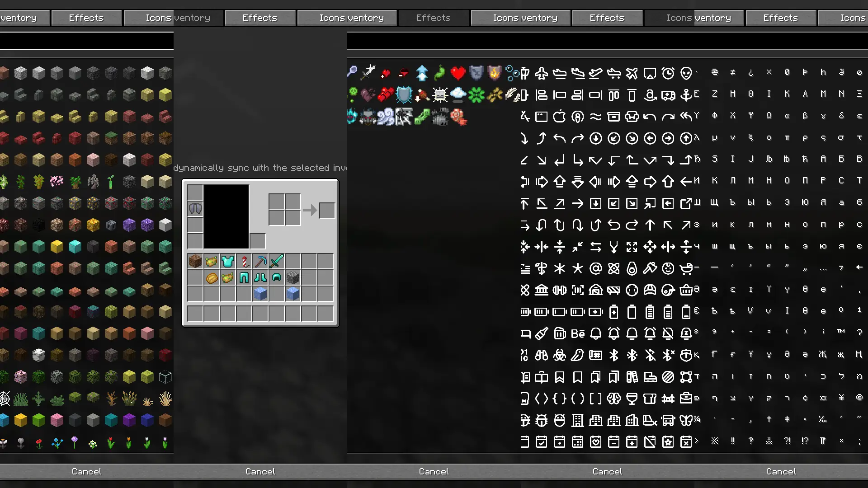
Task: Choose the swirling wind effect icon
Action: (386, 117)
